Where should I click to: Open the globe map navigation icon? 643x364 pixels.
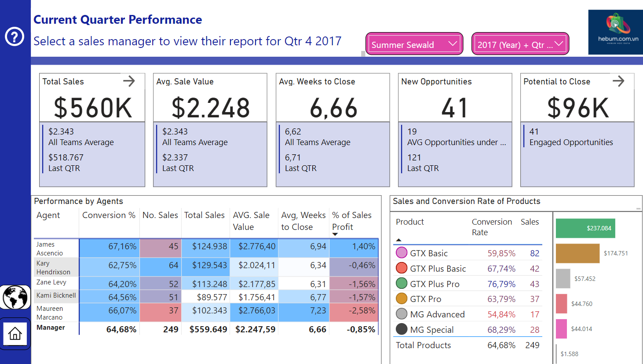(15, 297)
